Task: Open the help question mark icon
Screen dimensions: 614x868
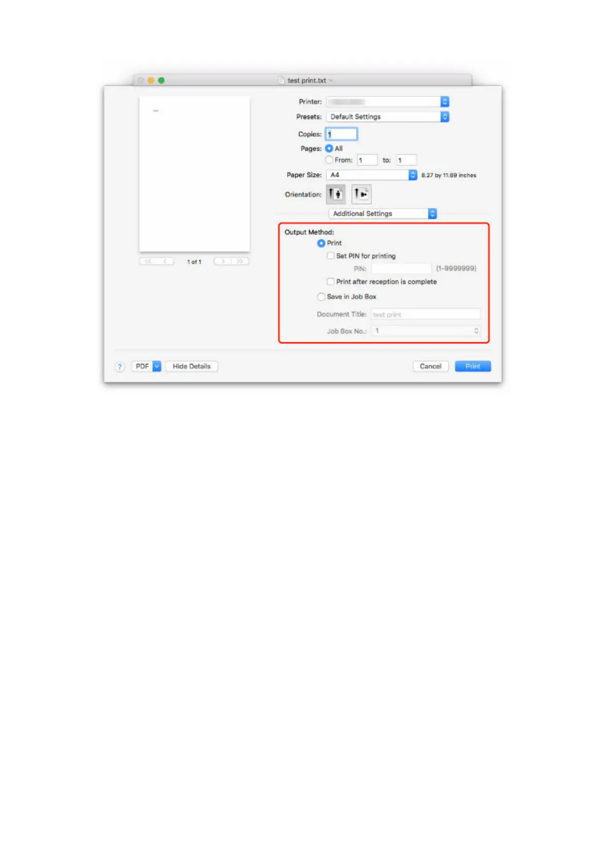Action: pos(120,366)
